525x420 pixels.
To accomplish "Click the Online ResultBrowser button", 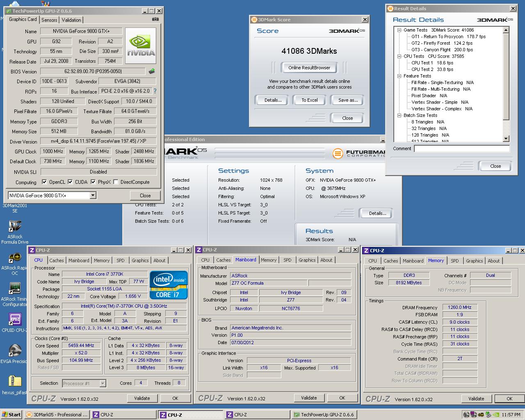I will 309,68.
